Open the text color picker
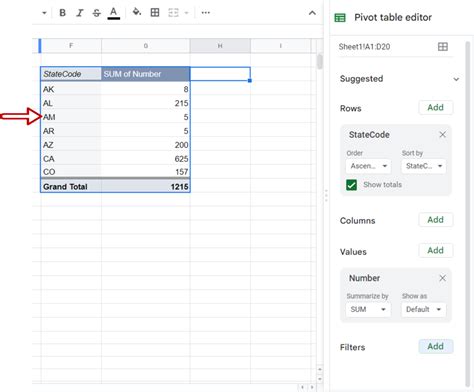The height and width of the screenshot is (392, 474). click(x=114, y=13)
